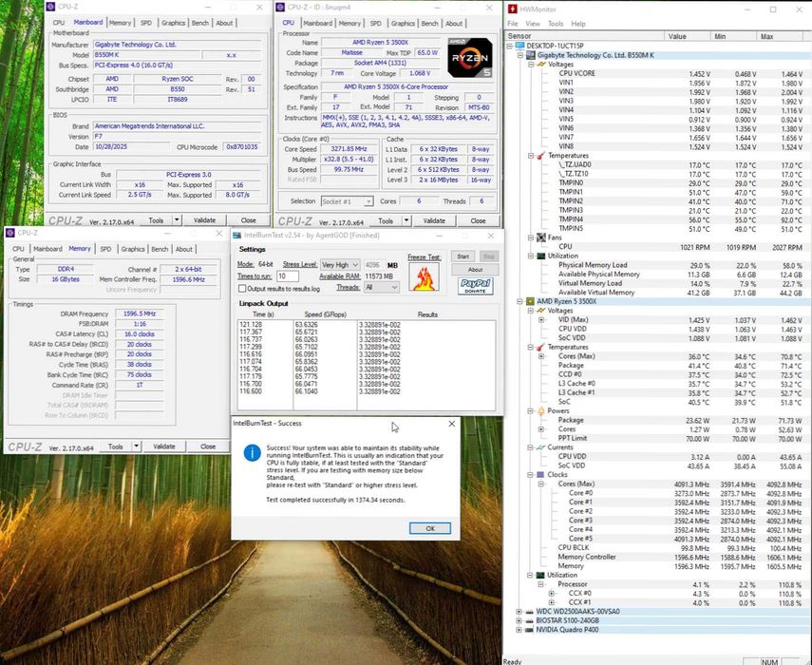
Task: Click the Sensor column header in HWMonitor
Action: click(x=584, y=36)
